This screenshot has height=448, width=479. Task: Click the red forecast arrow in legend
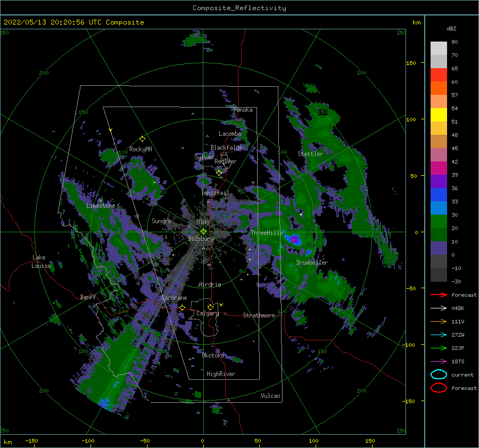439,295
